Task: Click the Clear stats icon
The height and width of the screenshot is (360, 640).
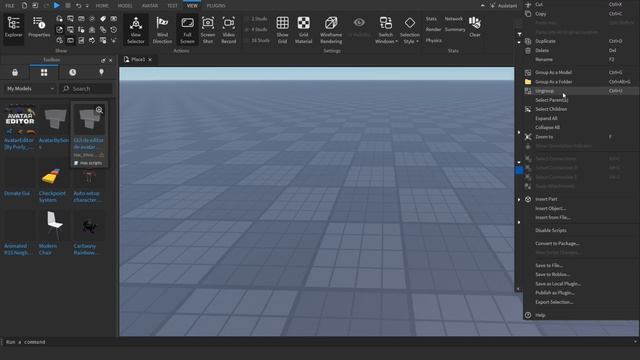Action: pos(475,27)
